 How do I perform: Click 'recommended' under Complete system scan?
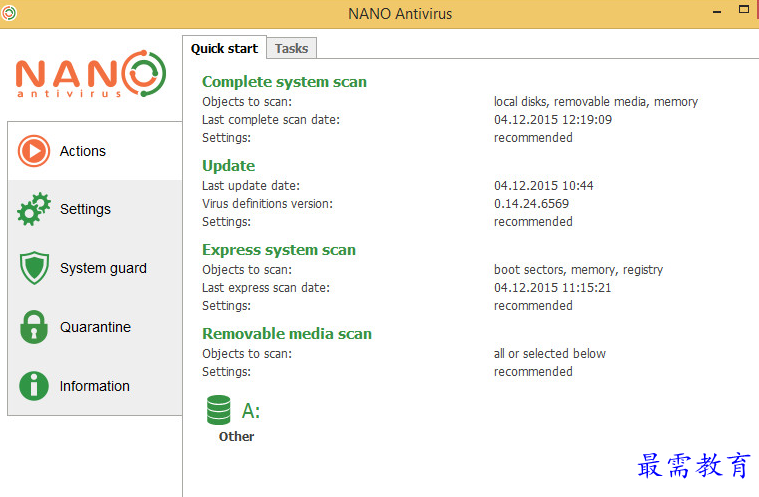533,137
